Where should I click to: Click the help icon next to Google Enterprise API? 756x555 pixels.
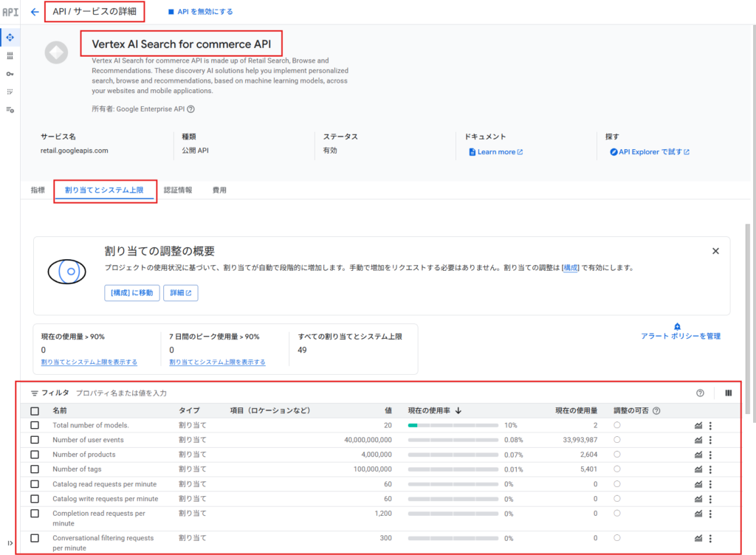191,109
